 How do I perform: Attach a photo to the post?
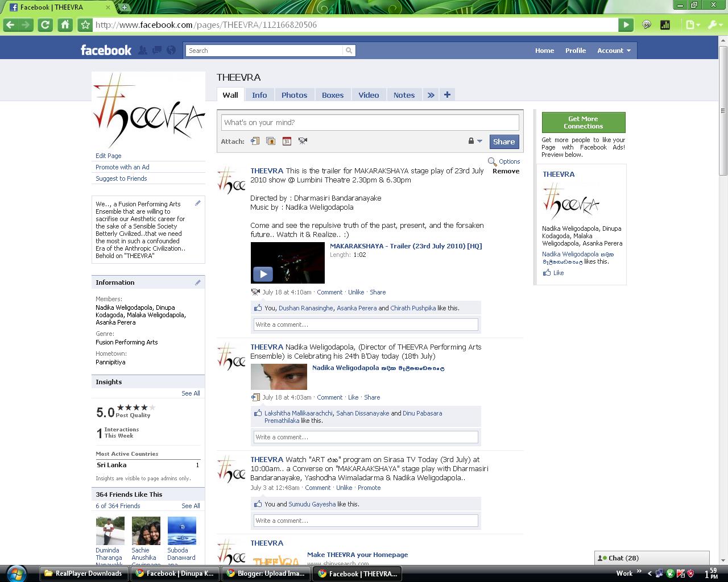pos(271,141)
